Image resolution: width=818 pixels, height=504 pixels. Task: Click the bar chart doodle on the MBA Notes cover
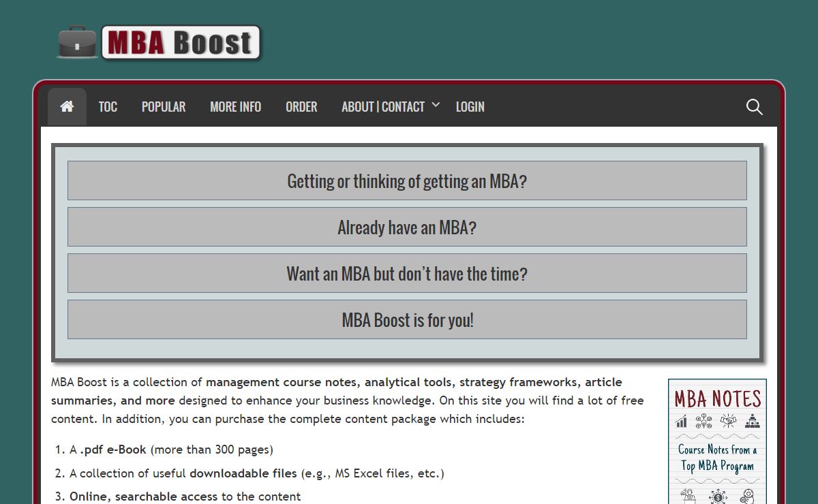(681, 420)
